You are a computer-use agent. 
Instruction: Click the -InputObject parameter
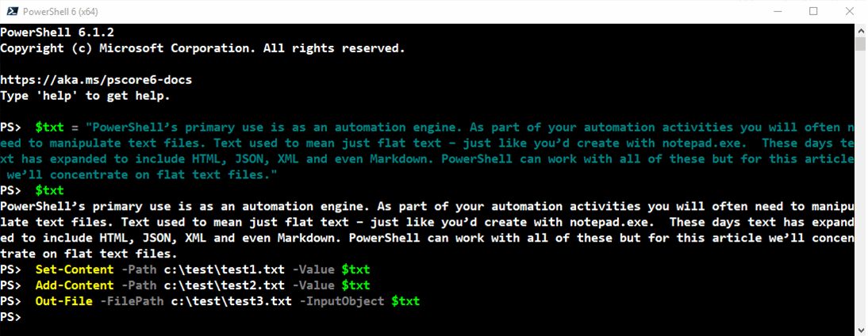342,301
